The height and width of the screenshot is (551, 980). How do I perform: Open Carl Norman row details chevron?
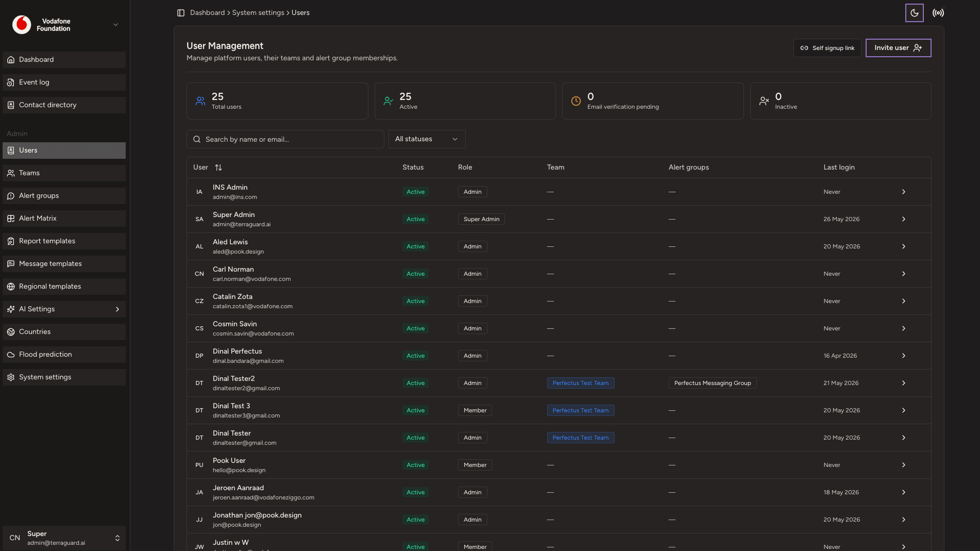click(x=904, y=274)
